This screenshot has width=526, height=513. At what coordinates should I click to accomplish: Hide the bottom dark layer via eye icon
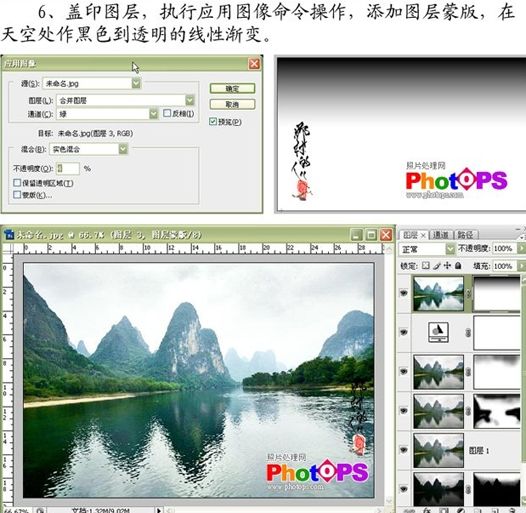click(x=404, y=489)
